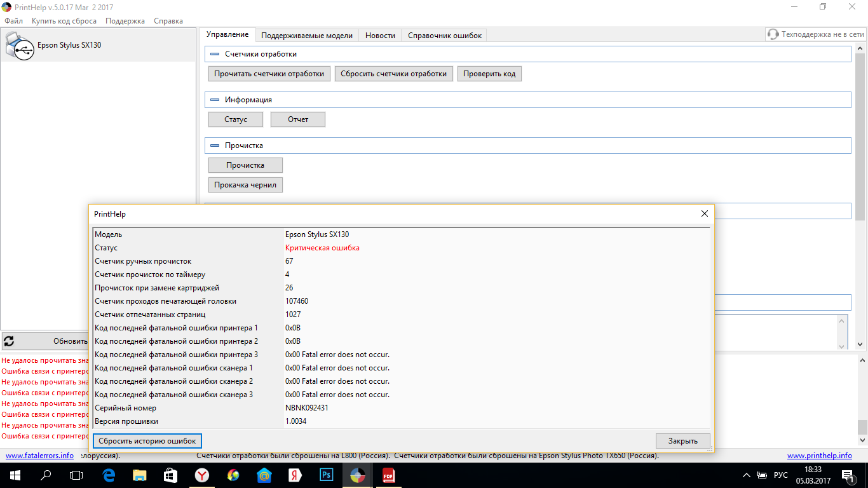
Task: Open the Купить код сброса menu
Action: [x=64, y=21]
